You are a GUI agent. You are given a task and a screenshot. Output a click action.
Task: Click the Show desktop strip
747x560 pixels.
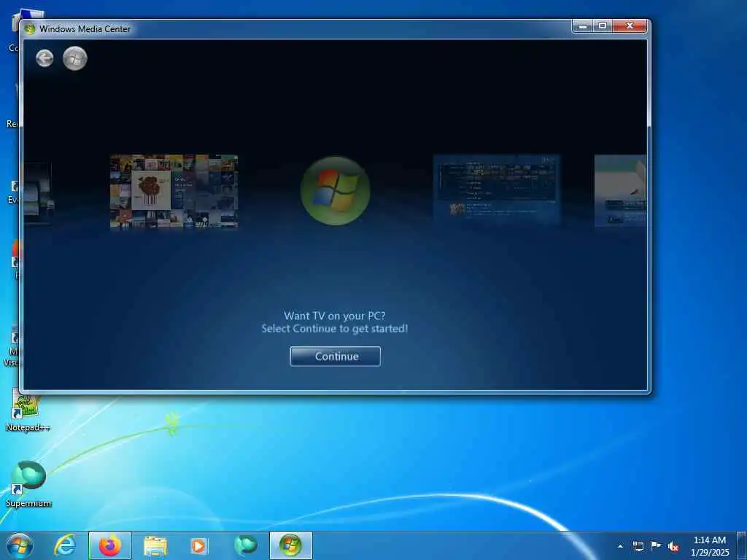(742, 546)
